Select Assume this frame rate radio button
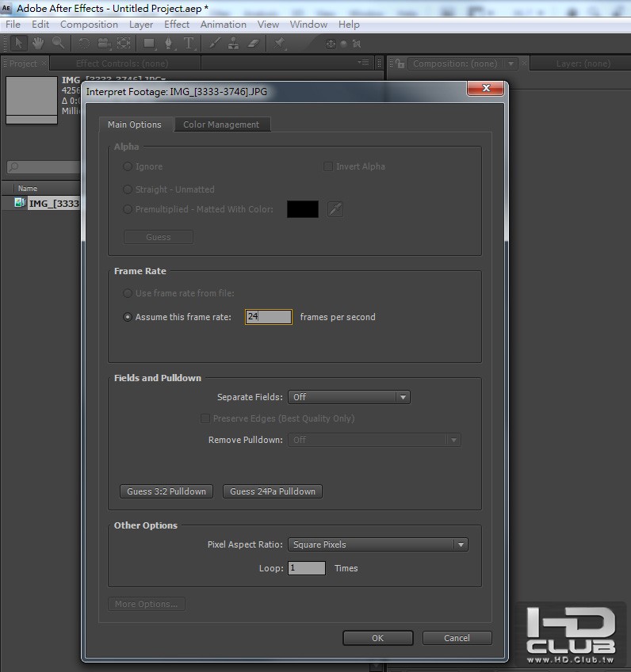 click(x=128, y=317)
